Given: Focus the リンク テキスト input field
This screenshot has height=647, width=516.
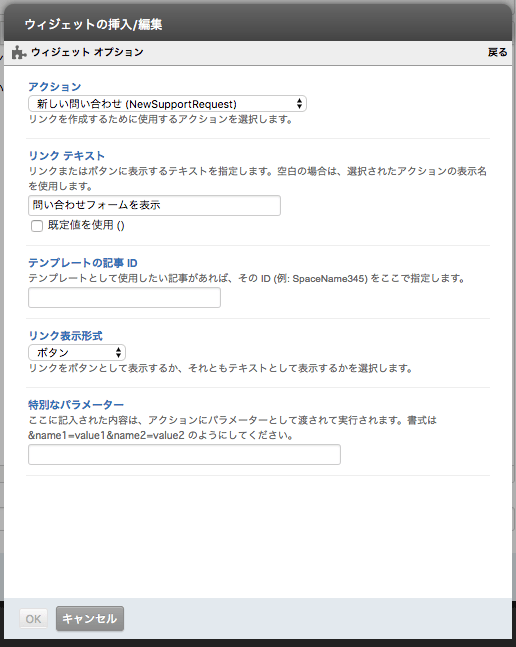Looking at the screenshot, I should pyautogui.click(x=154, y=205).
